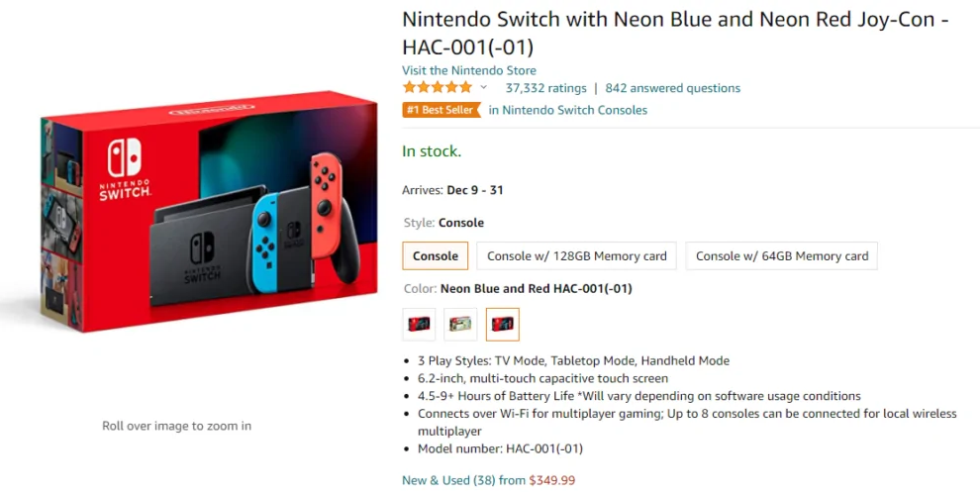Screen dimensions: 980x492
Task: Click the five-star rating icons
Action: tap(437, 88)
